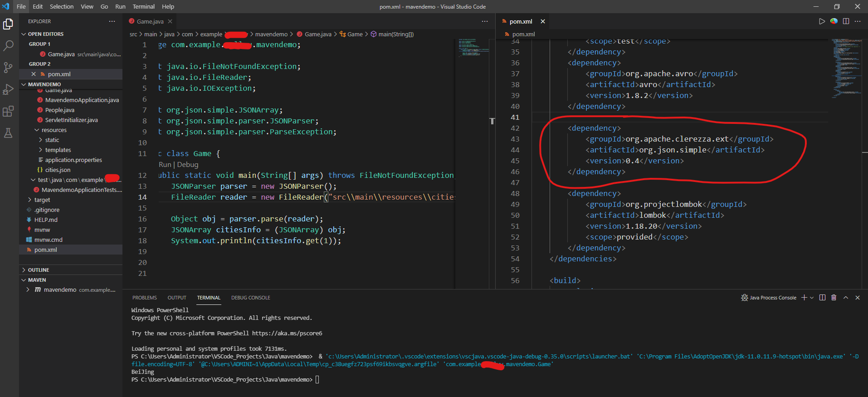Open Explorer views and more actions menu
Screen dimensions: 868x397
pyautogui.click(x=112, y=21)
